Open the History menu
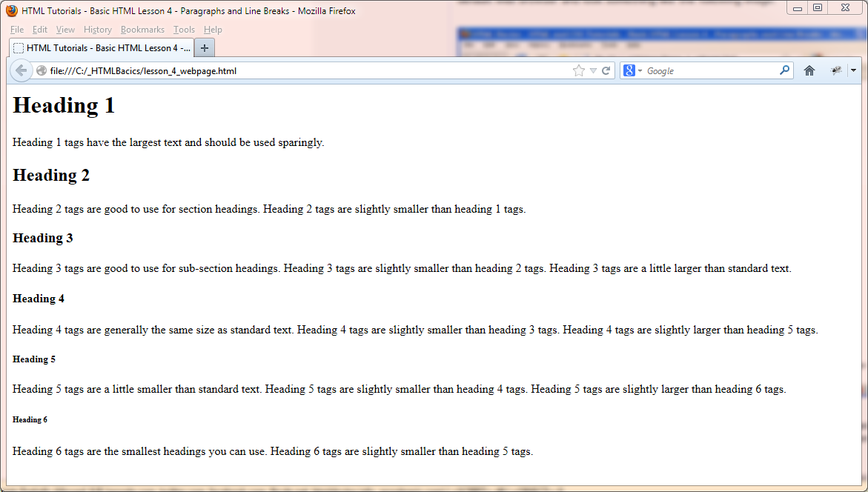The image size is (868, 492). (97, 30)
